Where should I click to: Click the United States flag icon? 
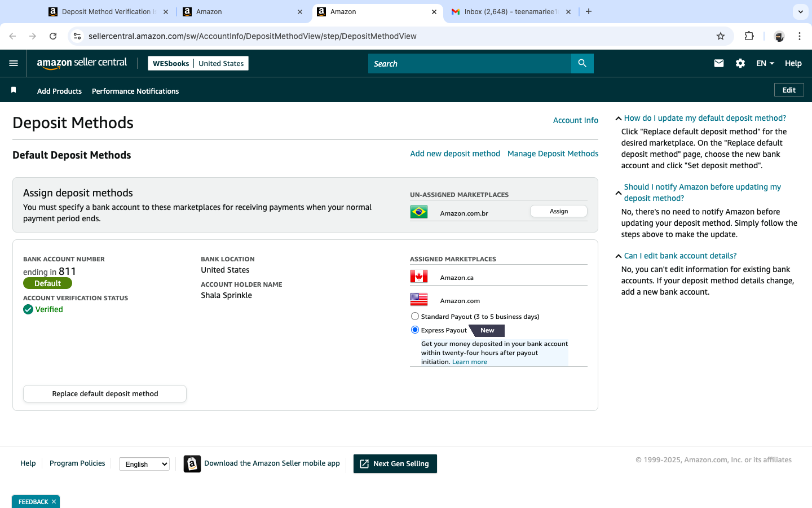[x=419, y=300]
